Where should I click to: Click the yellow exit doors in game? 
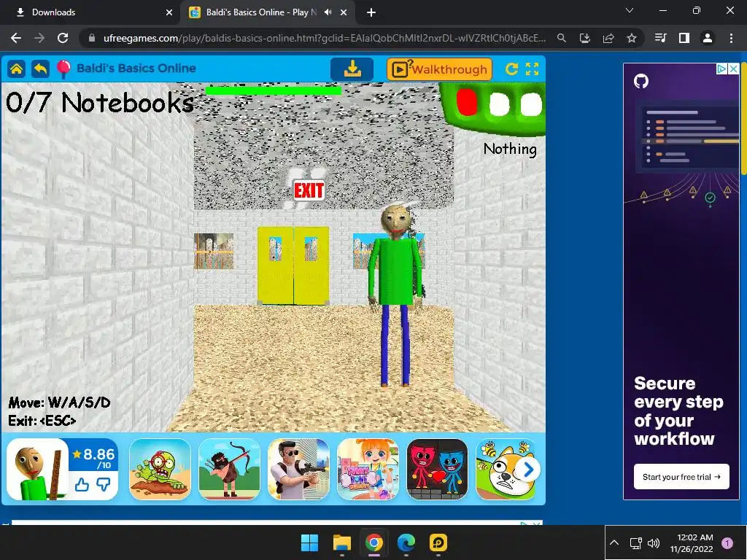click(x=293, y=265)
